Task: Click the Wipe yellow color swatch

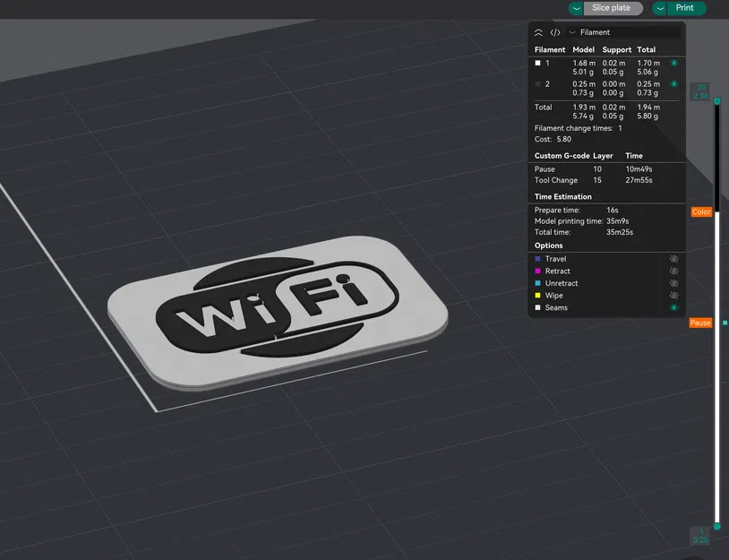Action: (x=538, y=296)
